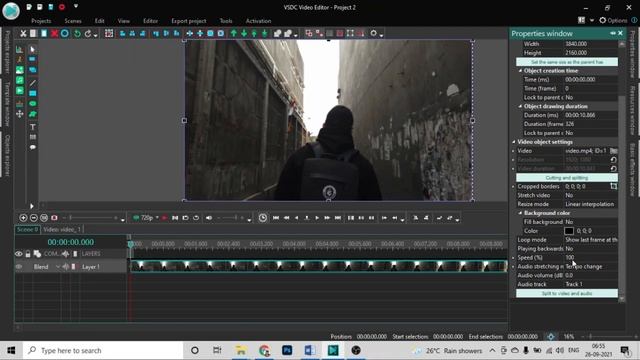The width and height of the screenshot is (640, 360).
Task: Click the blue circle icon in toolbar
Action: [x=64, y=33]
